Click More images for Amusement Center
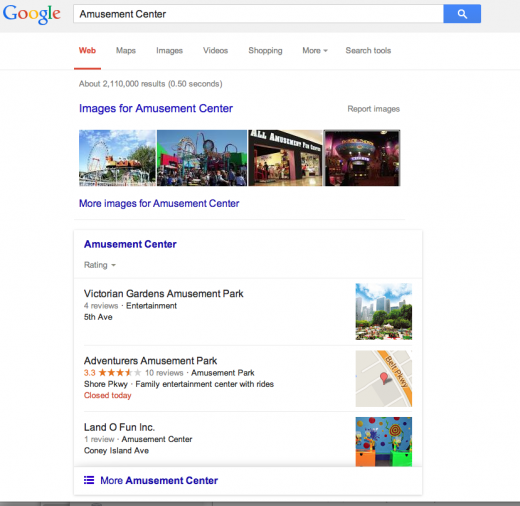The height and width of the screenshot is (506, 520). tap(159, 203)
